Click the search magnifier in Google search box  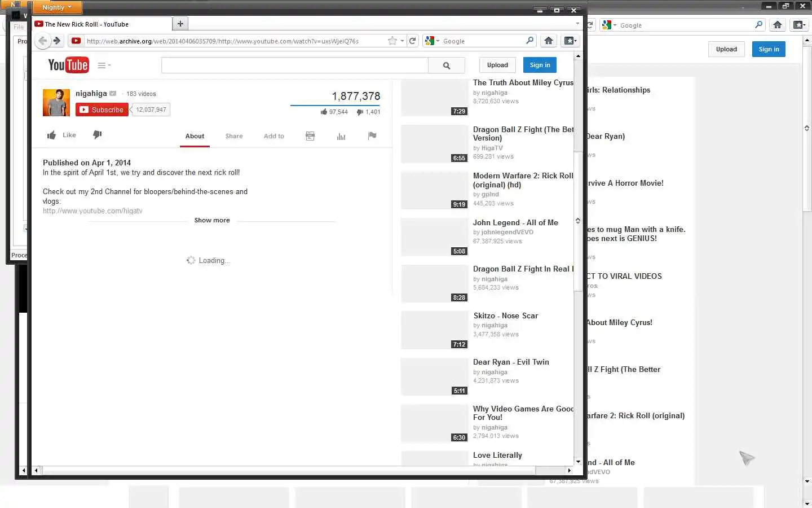pyautogui.click(x=529, y=41)
